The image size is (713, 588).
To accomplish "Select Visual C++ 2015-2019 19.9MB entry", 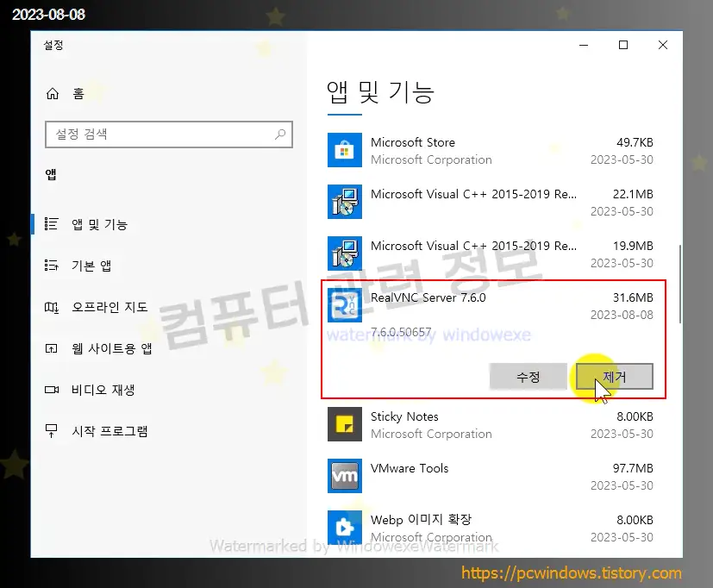I will pos(473,246).
